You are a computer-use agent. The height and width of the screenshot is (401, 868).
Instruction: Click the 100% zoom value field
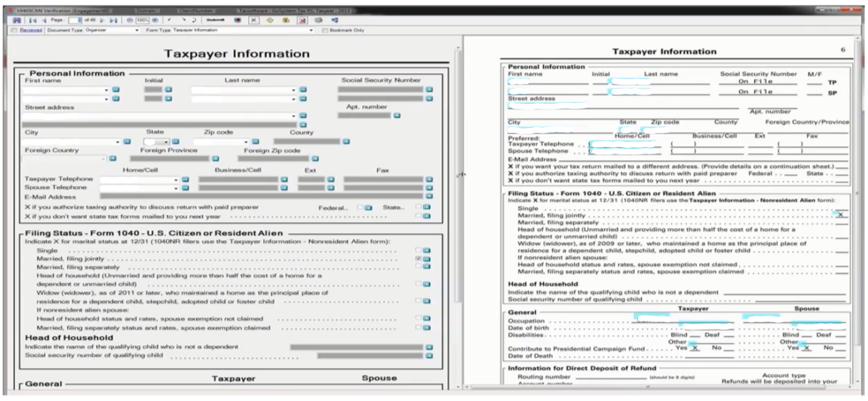[x=142, y=20]
